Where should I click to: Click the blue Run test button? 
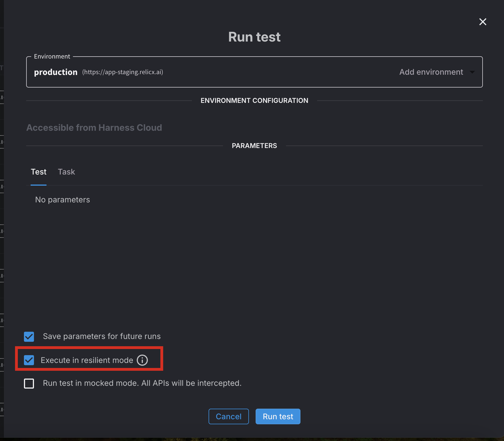tap(278, 416)
